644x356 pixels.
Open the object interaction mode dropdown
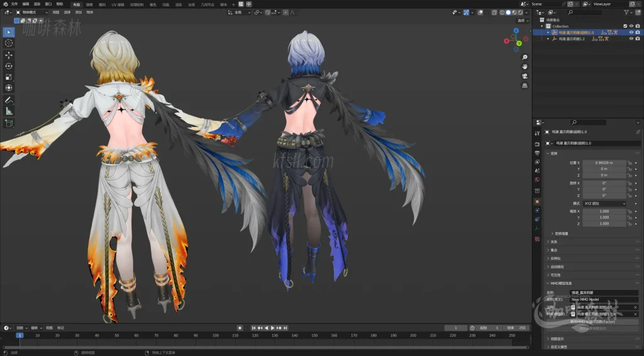click(31, 13)
